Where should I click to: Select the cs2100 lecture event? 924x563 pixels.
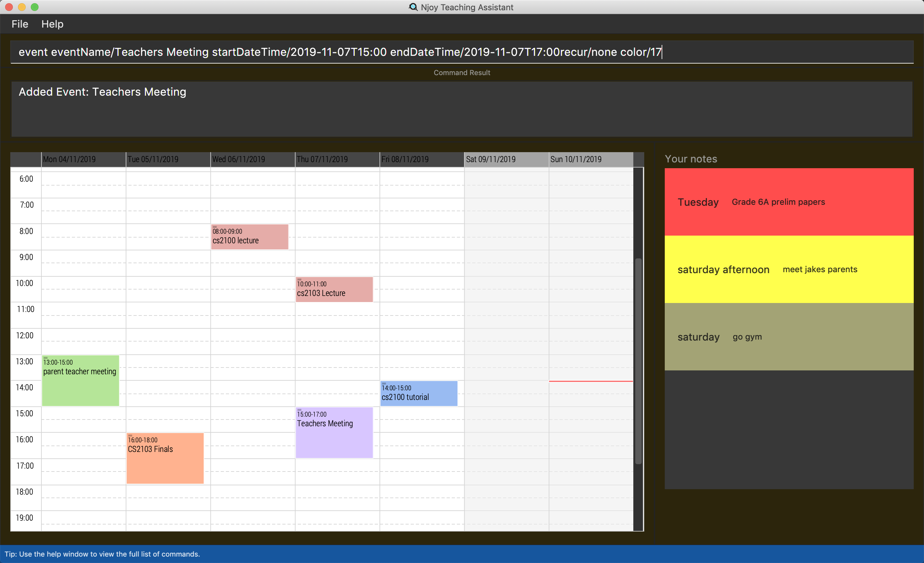pyautogui.click(x=250, y=237)
